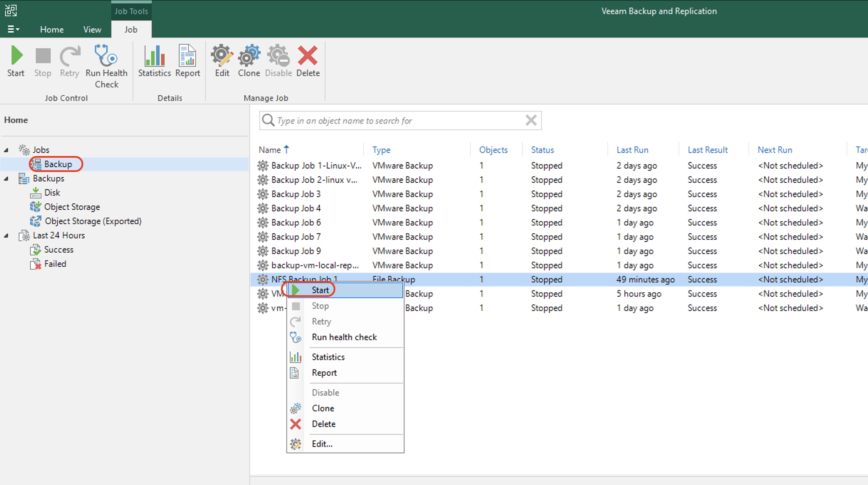Select Jobs in the tree
Image resolution: width=868 pixels, height=485 pixels.
[x=41, y=150]
